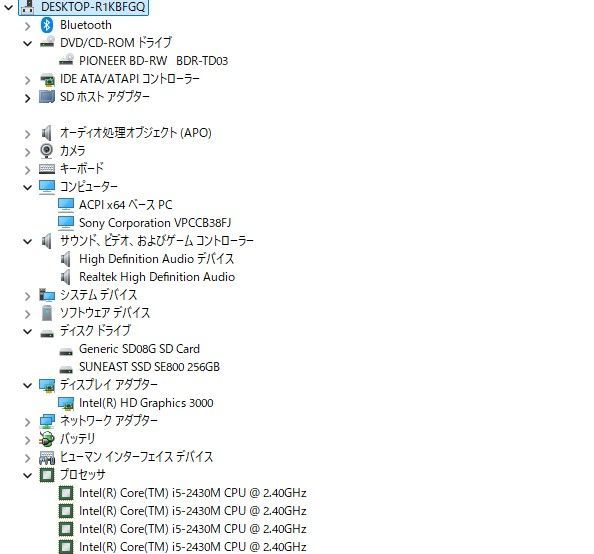Select the DESKTOP-R1KBFGQ computer name
Viewport: 594px width, 554px height.
click(93, 7)
